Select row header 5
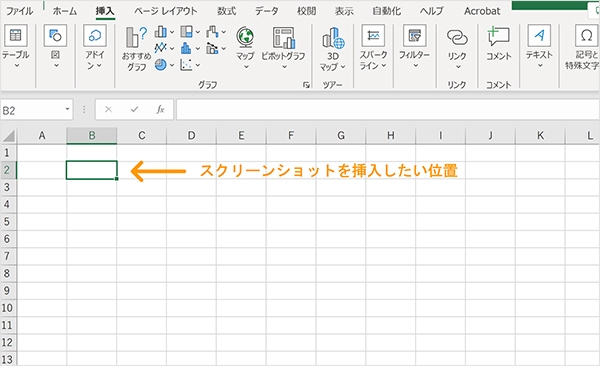 7,222
